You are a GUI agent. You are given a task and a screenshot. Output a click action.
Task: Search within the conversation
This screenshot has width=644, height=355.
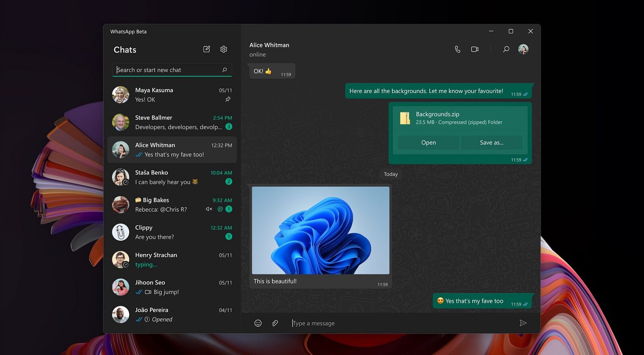pos(506,49)
